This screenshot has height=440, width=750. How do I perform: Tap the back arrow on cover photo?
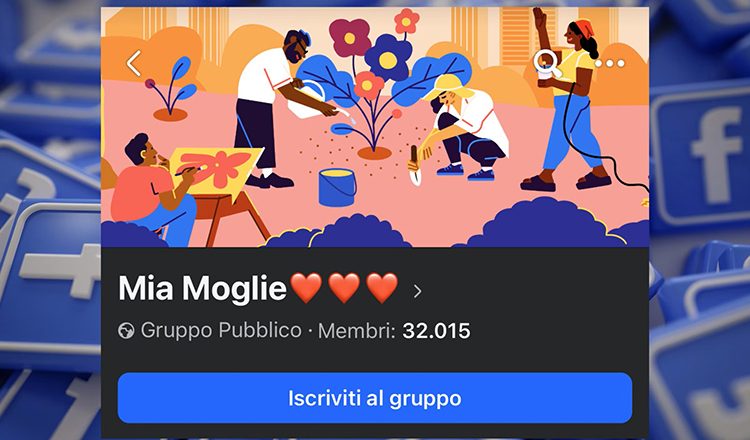tap(134, 63)
